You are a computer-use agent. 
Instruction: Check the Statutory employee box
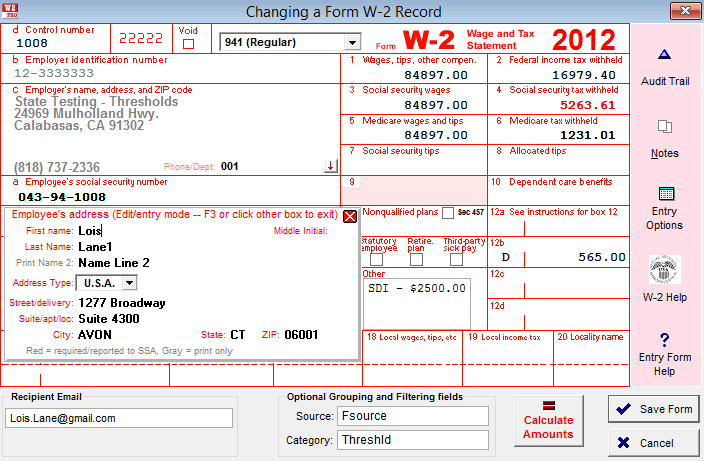[377, 259]
